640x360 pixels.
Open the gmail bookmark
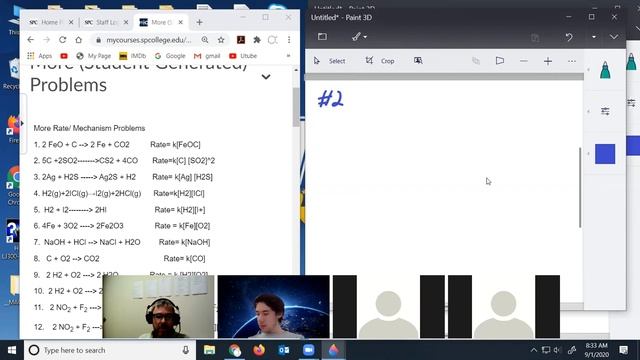(207, 56)
